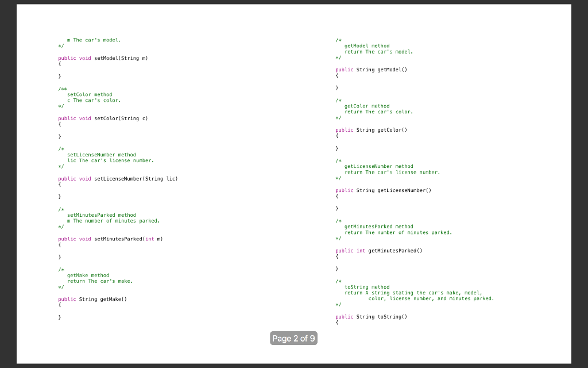Click comment 'return The car's model.'

point(379,52)
